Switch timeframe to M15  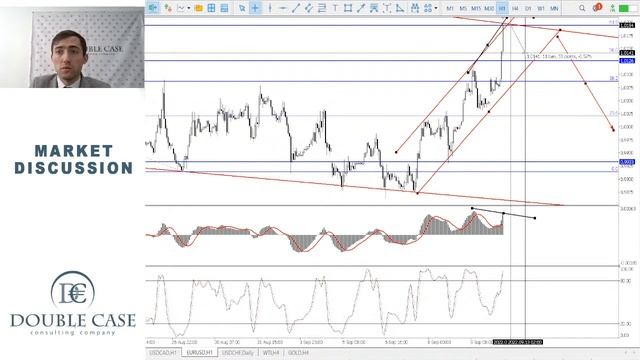pyautogui.click(x=476, y=8)
